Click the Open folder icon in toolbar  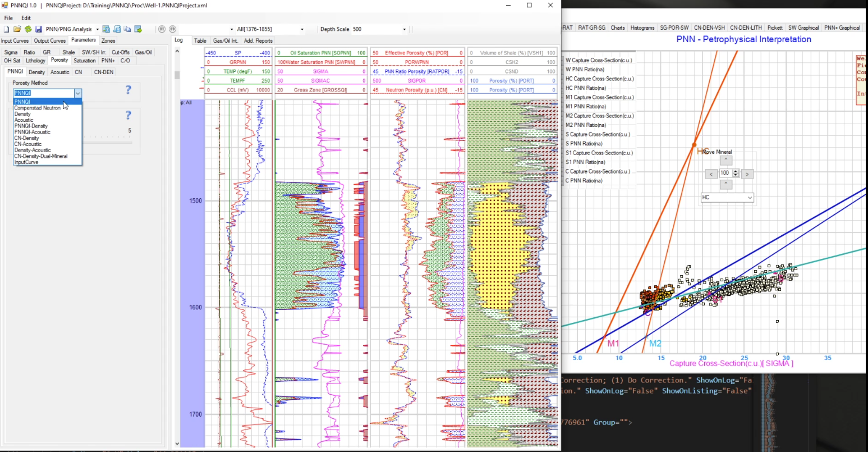[x=17, y=29]
